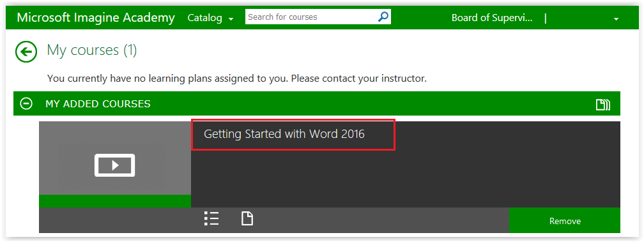Viewport: 644px width, 242px height.
Task: Click the search magnifier icon
Action: click(x=383, y=17)
